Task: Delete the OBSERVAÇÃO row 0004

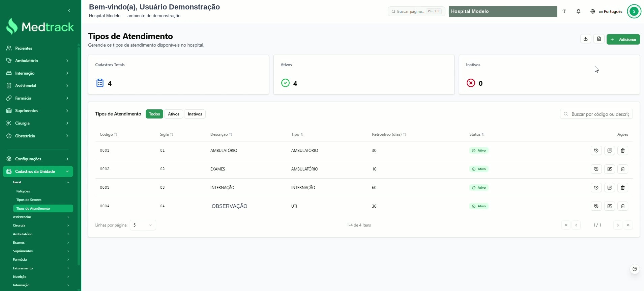Action: pos(623,206)
